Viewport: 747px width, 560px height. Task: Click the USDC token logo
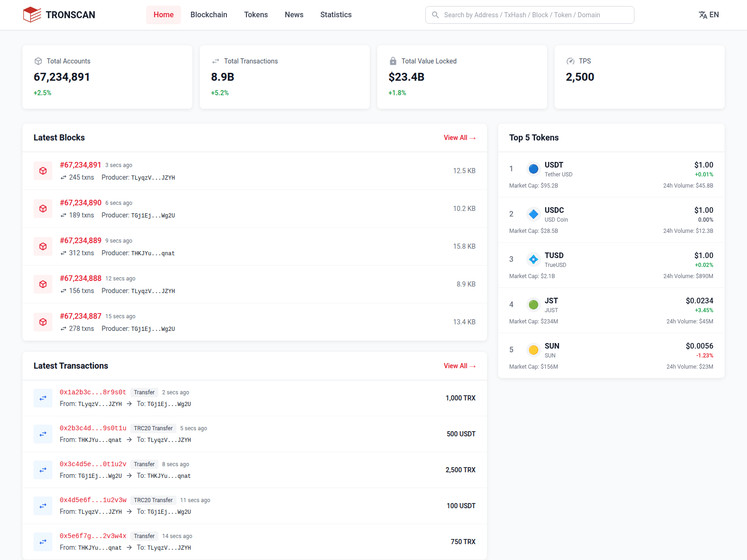pyautogui.click(x=534, y=214)
